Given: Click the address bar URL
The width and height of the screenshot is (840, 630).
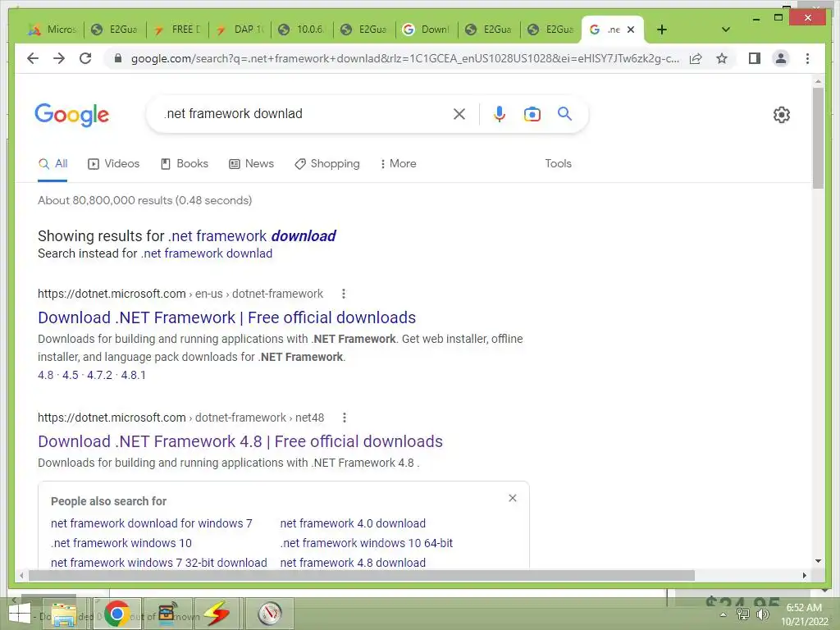Looking at the screenshot, I should [404, 58].
